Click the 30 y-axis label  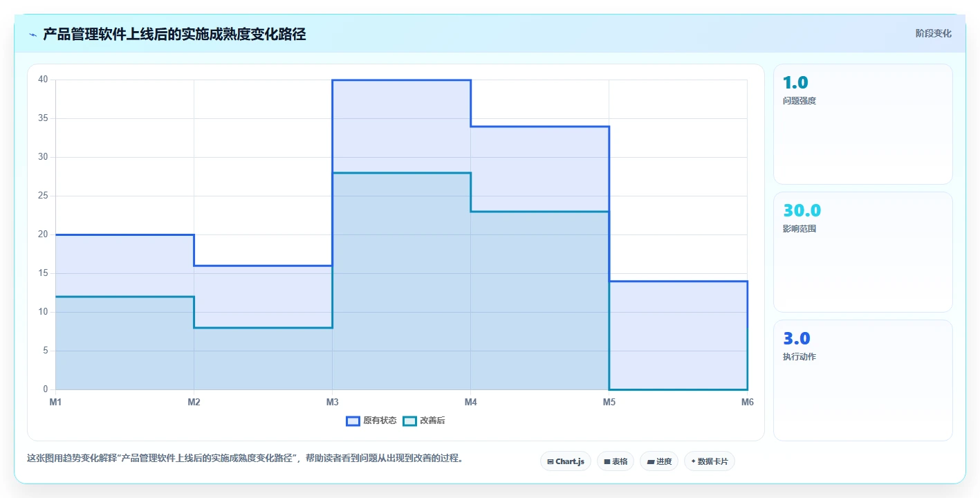coord(43,157)
